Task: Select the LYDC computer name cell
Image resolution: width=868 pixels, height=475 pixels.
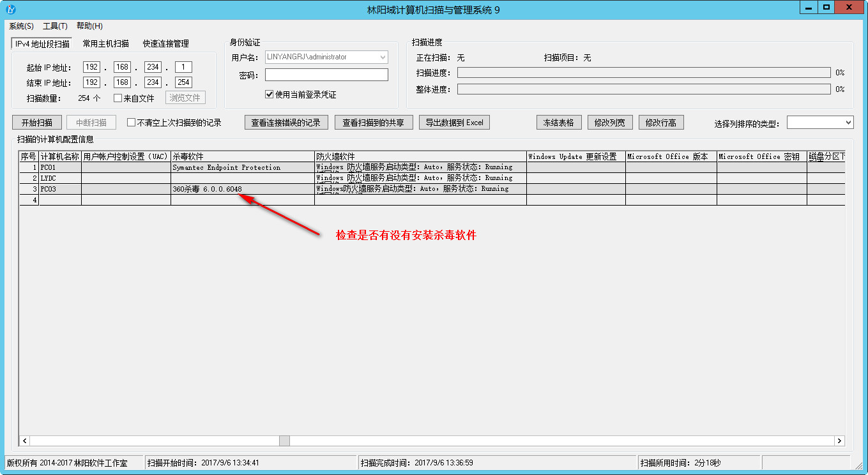Action: click(x=60, y=178)
